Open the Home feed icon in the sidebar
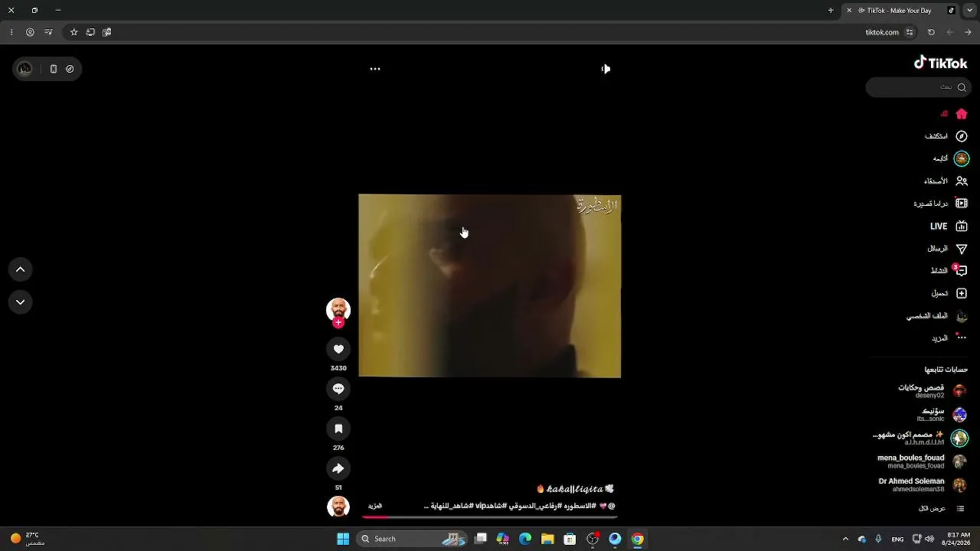 (962, 114)
